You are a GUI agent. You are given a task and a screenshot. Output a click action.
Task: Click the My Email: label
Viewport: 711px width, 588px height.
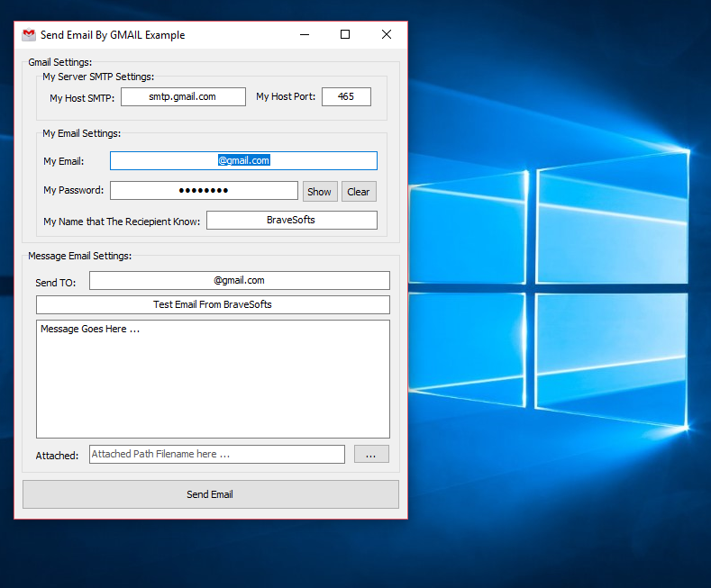[x=63, y=162]
